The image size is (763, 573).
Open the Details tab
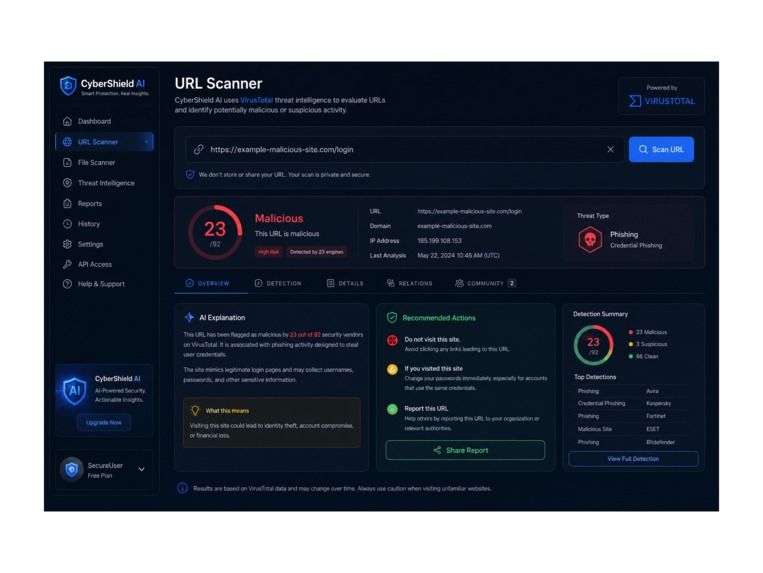[345, 283]
